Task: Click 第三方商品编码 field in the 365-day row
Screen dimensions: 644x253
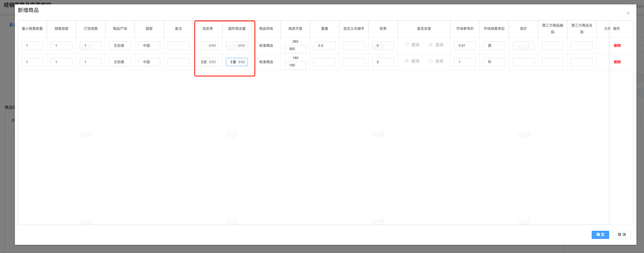Action: click(553, 46)
